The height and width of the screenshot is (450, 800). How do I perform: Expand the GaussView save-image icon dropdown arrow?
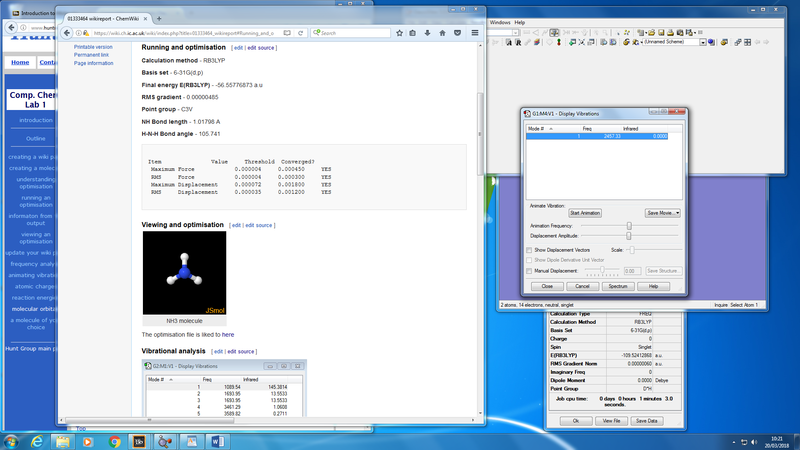(695, 33)
